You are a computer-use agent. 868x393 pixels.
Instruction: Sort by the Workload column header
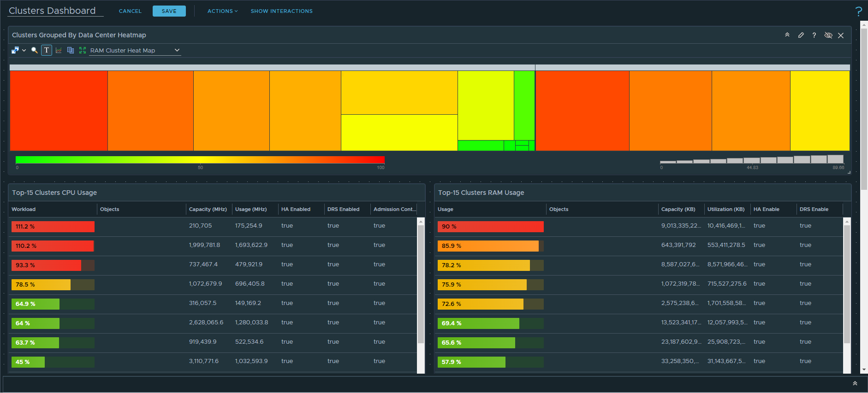click(24, 209)
